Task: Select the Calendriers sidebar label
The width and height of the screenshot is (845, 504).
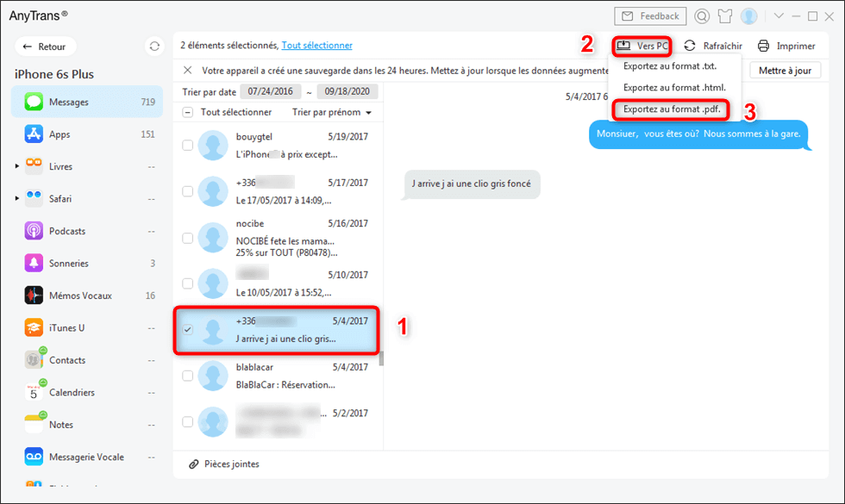Action: (x=72, y=393)
